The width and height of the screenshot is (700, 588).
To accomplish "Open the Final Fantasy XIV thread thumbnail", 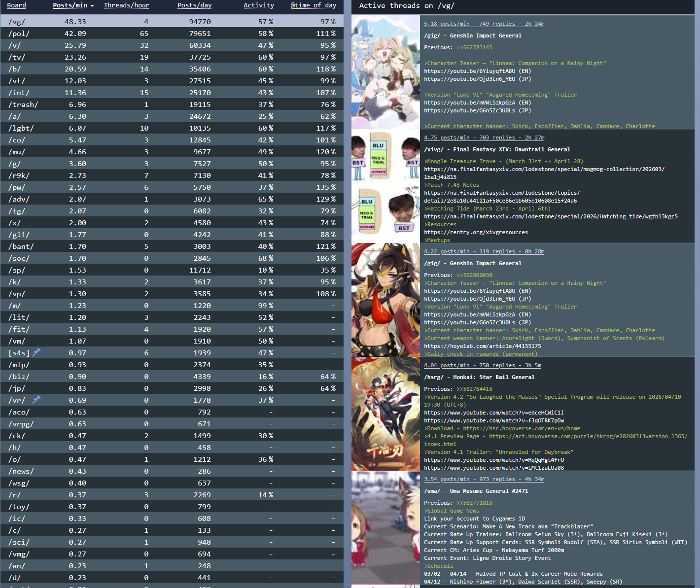I will pos(385,186).
